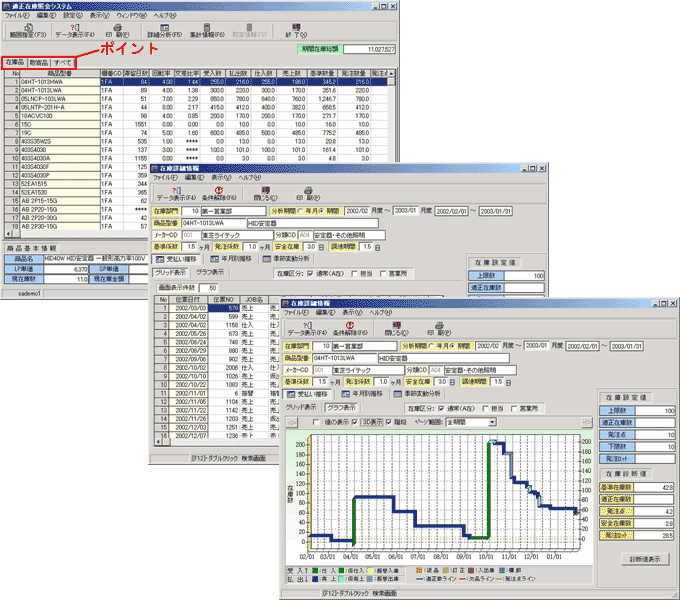The height and width of the screenshot is (600, 680).
Task: Click the exit (終了) icon in main toolbar
Action: 296,31
